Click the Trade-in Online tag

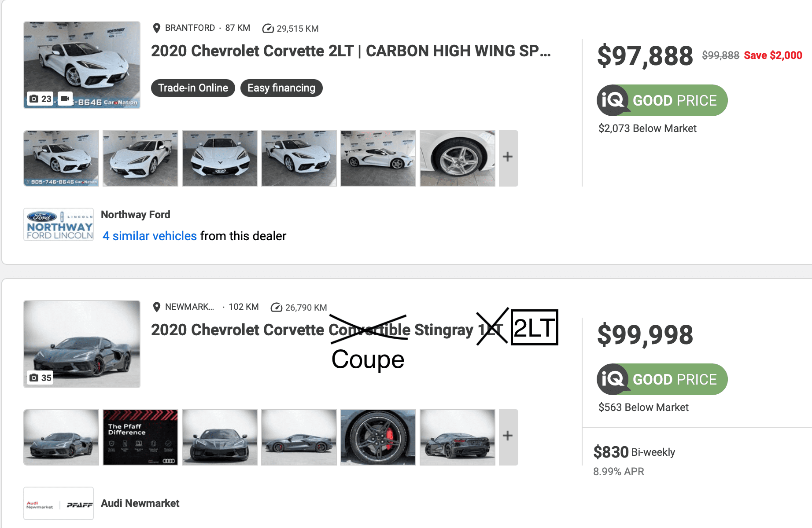[x=193, y=88]
